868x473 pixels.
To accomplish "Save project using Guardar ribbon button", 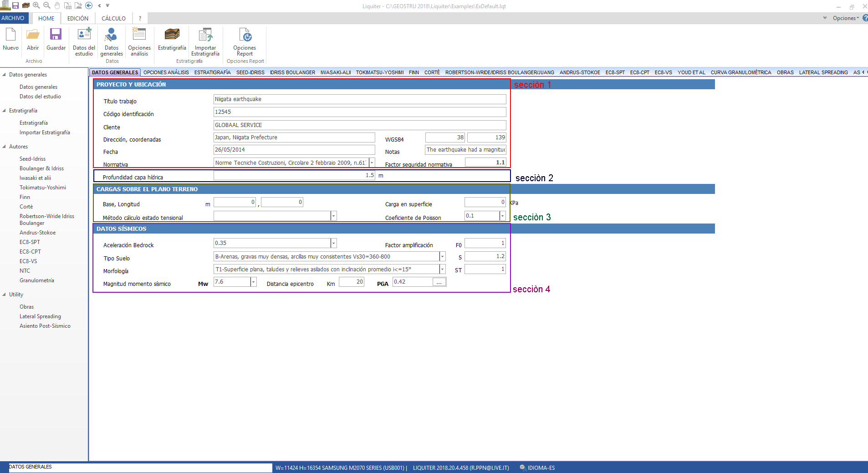I will [x=56, y=39].
